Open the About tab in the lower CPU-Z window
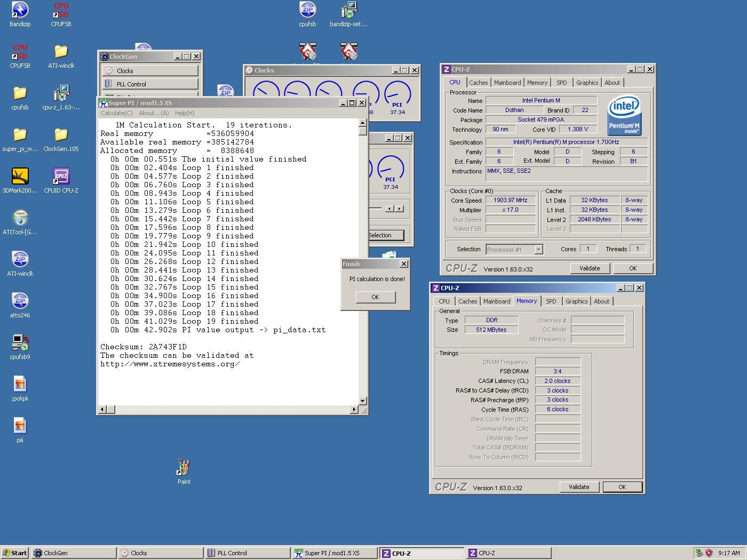 tap(601, 301)
